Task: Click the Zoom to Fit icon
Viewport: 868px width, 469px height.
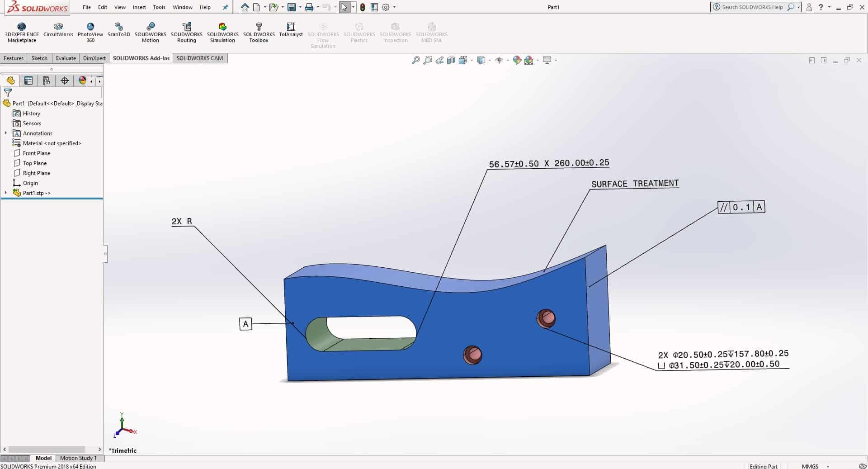Action: tap(415, 60)
